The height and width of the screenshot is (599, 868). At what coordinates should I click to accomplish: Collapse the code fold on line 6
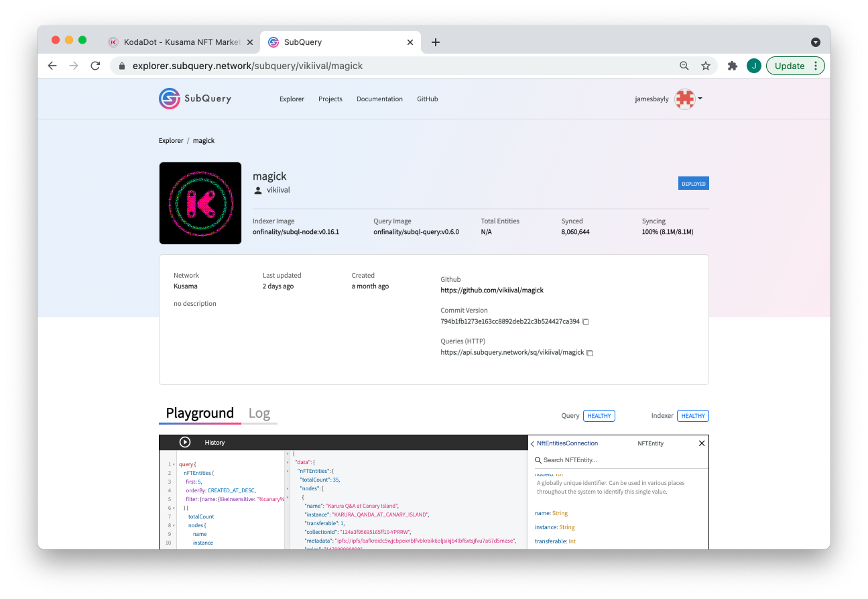click(x=174, y=508)
